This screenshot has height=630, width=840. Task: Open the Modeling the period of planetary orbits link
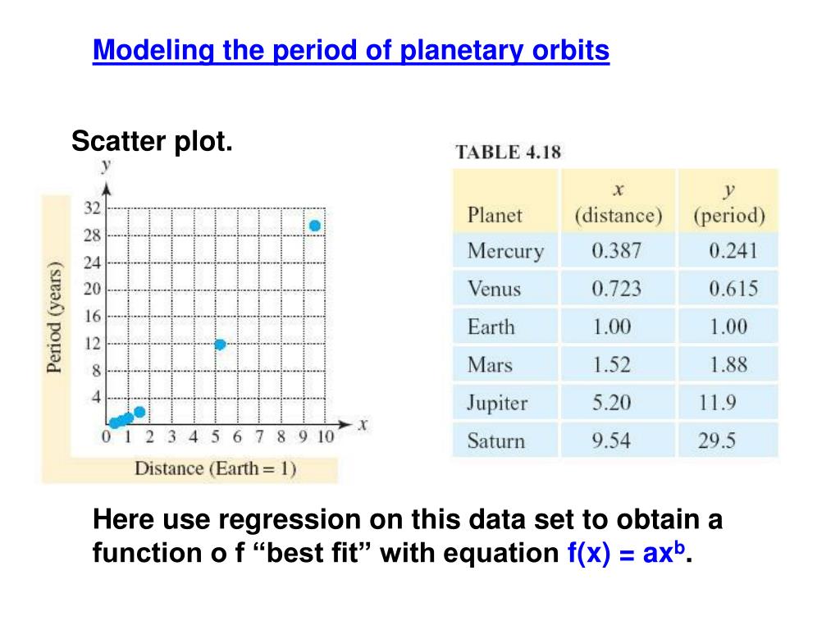pos(351,50)
